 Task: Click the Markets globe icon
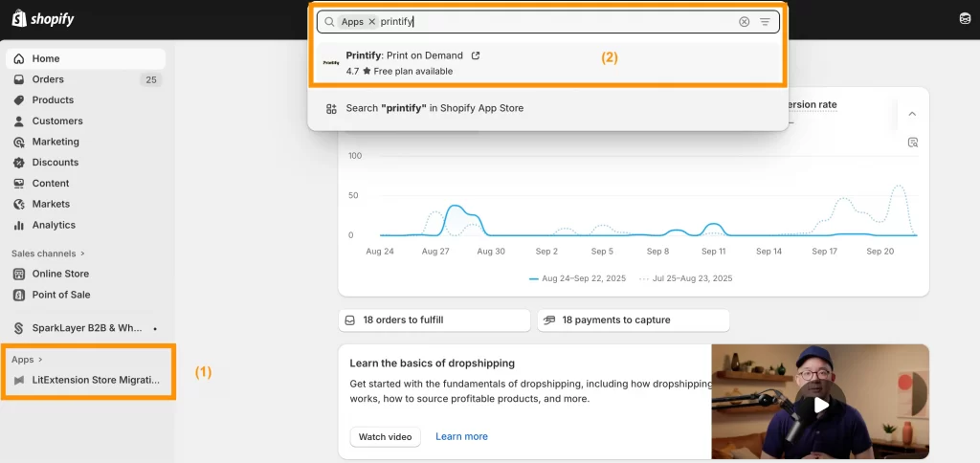click(19, 205)
